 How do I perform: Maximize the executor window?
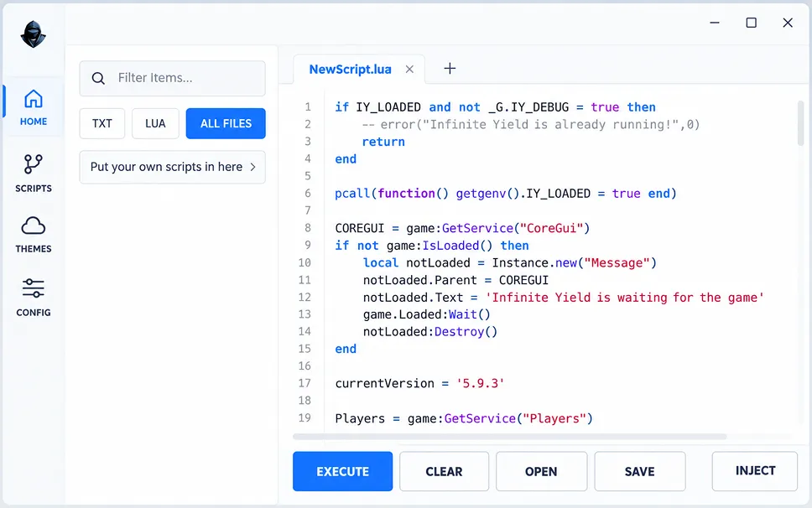(x=751, y=23)
